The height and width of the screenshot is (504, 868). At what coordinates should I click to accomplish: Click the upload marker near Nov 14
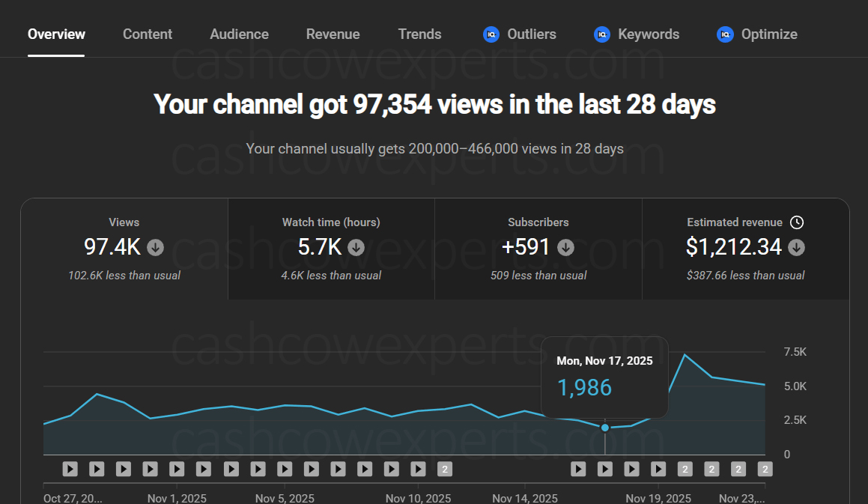(x=578, y=469)
